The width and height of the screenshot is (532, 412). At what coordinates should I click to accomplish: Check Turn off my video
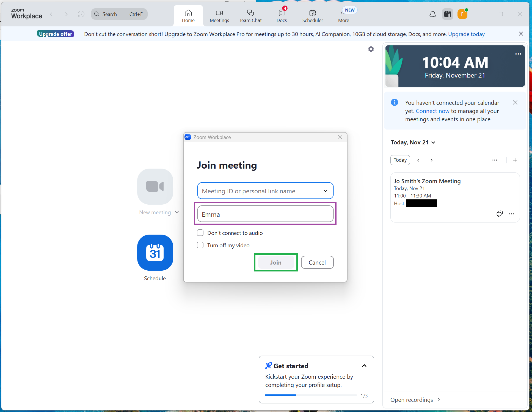[x=200, y=245]
